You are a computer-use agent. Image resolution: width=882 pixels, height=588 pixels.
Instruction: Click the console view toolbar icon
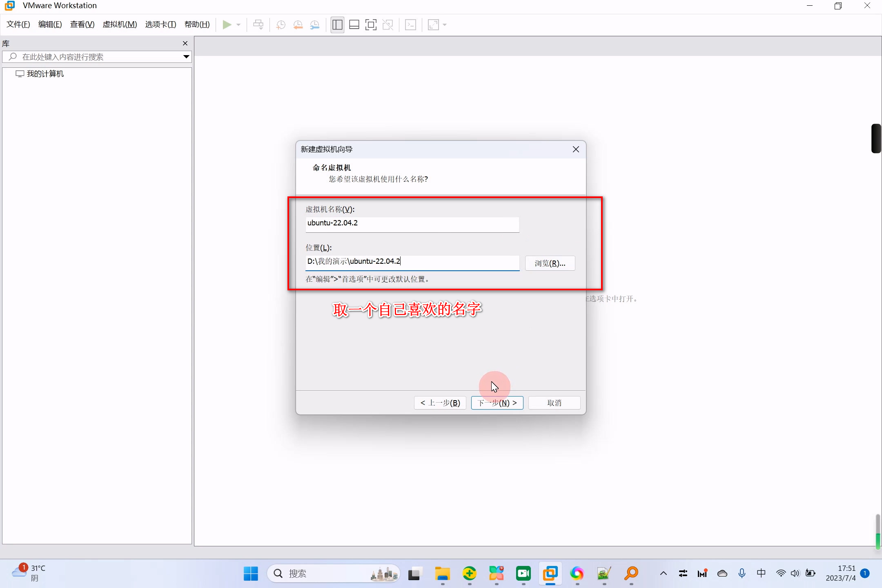(410, 25)
